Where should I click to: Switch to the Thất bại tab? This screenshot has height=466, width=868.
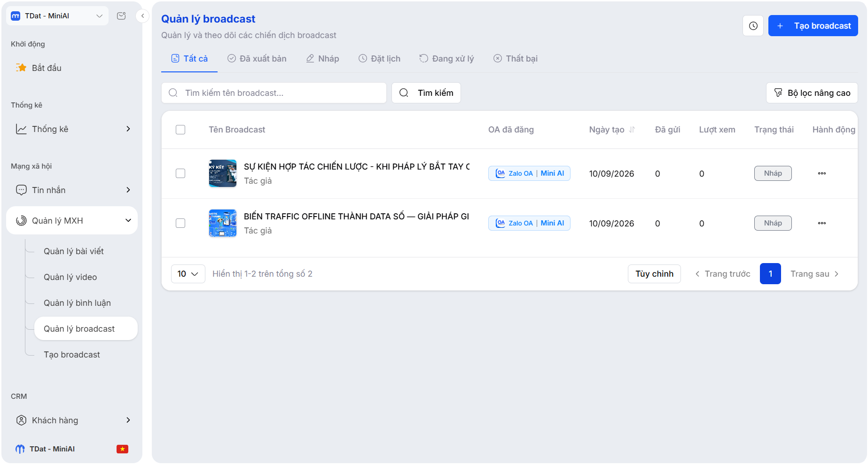pos(515,59)
